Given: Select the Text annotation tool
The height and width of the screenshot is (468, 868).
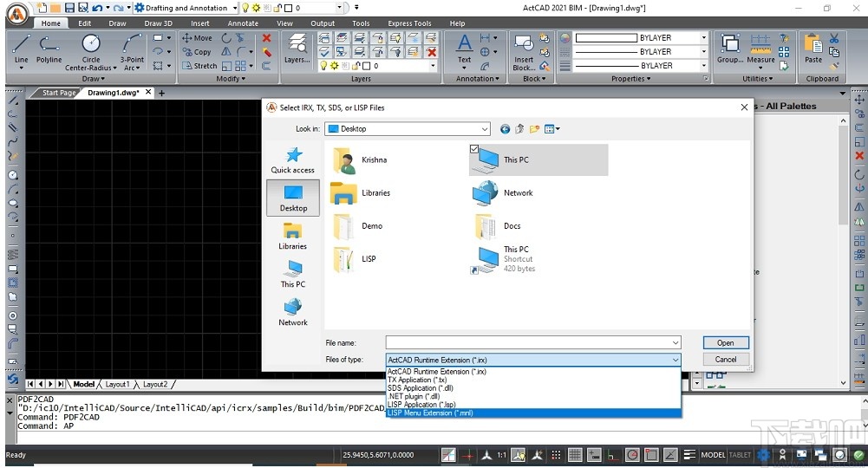Looking at the screenshot, I should pos(464,49).
